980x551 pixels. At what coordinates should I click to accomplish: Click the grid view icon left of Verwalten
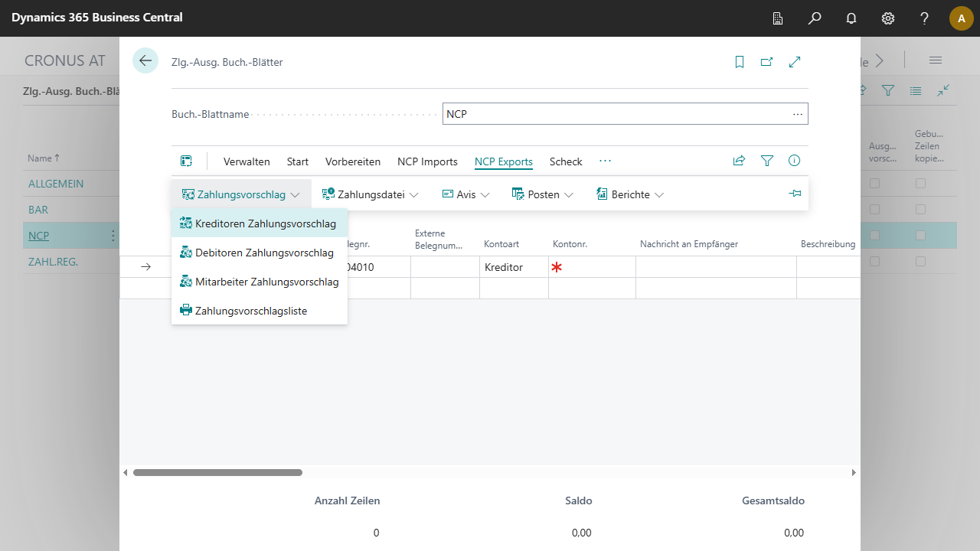click(x=186, y=161)
